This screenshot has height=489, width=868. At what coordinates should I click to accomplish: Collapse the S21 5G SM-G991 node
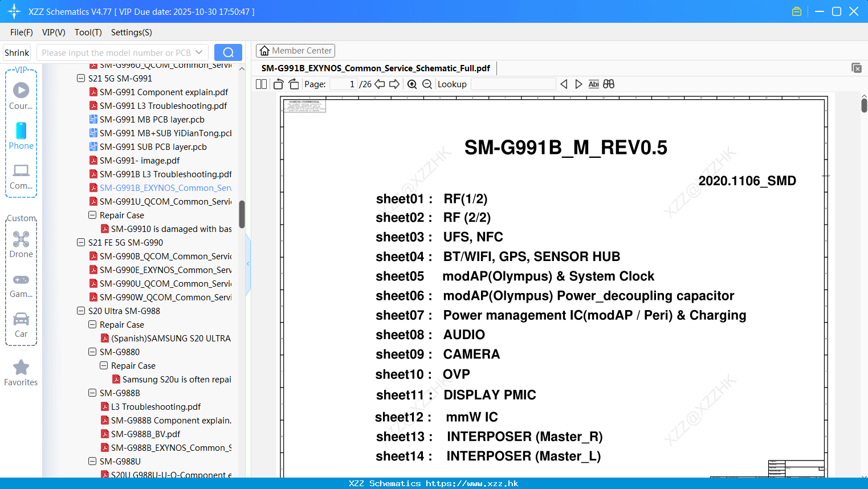point(81,78)
